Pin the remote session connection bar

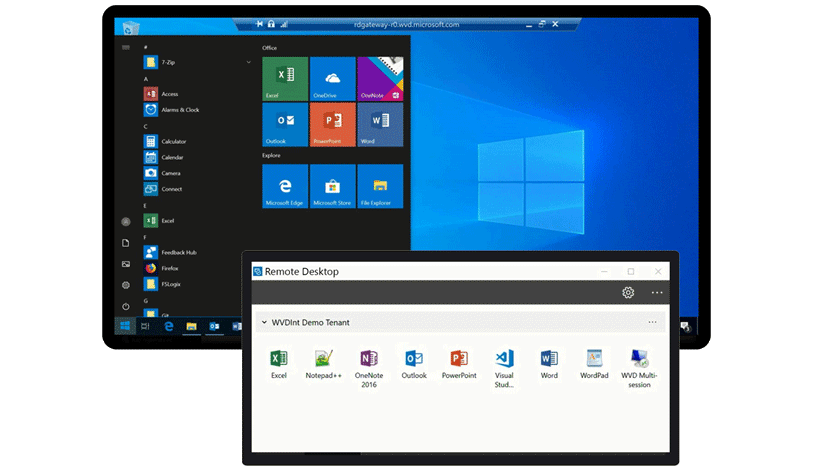pyautogui.click(x=259, y=24)
